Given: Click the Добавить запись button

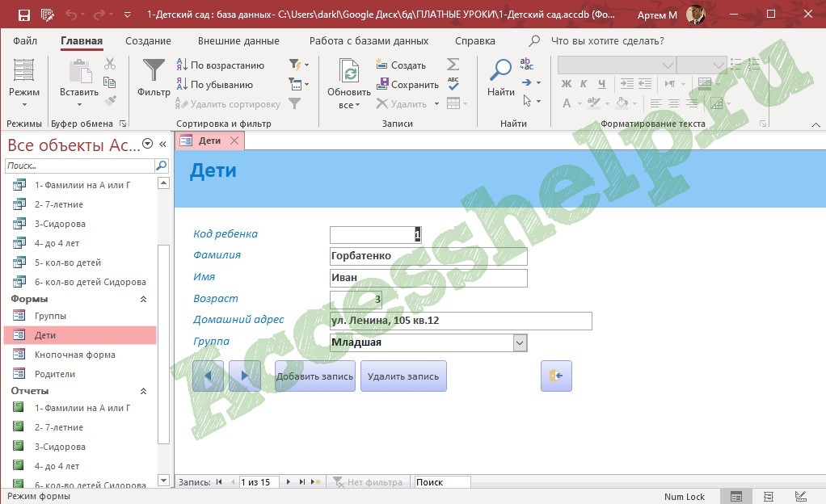Looking at the screenshot, I should point(314,376).
